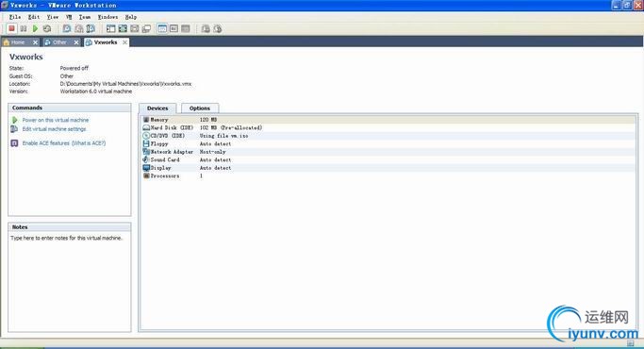Select the Memory row label
Image resolution: width=644 pixels, height=349 pixels.
159,120
